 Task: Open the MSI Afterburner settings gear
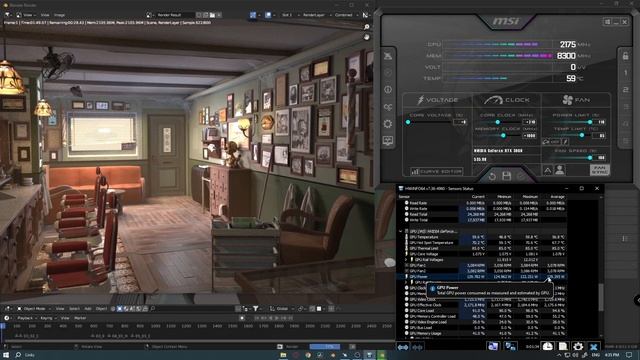point(388,123)
